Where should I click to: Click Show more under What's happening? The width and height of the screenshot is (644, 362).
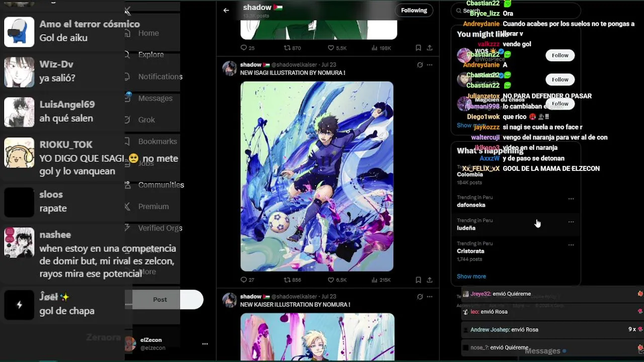471,277
